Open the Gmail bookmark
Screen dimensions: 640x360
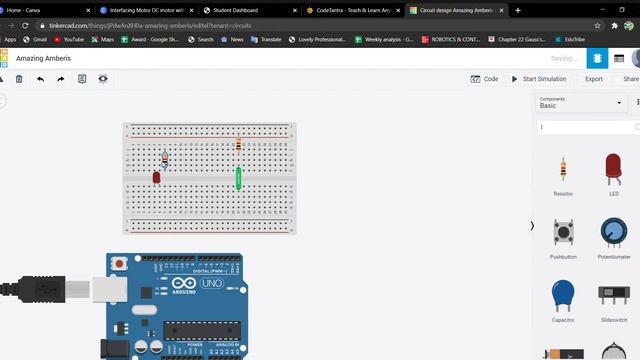[35, 39]
